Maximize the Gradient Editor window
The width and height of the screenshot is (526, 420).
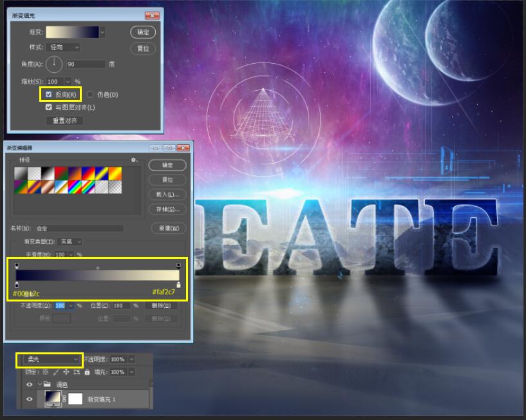pyautogui.click(x=169, y=148)
